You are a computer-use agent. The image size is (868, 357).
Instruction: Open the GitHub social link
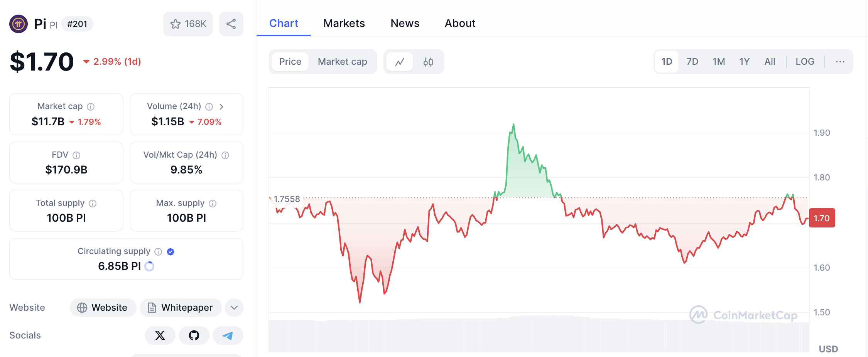tap(194, 335)
